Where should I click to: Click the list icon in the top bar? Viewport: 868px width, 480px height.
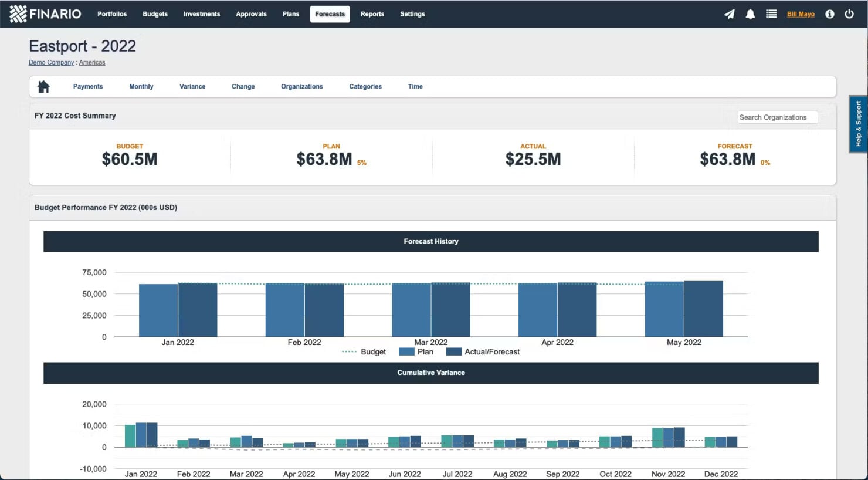[771, 13]
